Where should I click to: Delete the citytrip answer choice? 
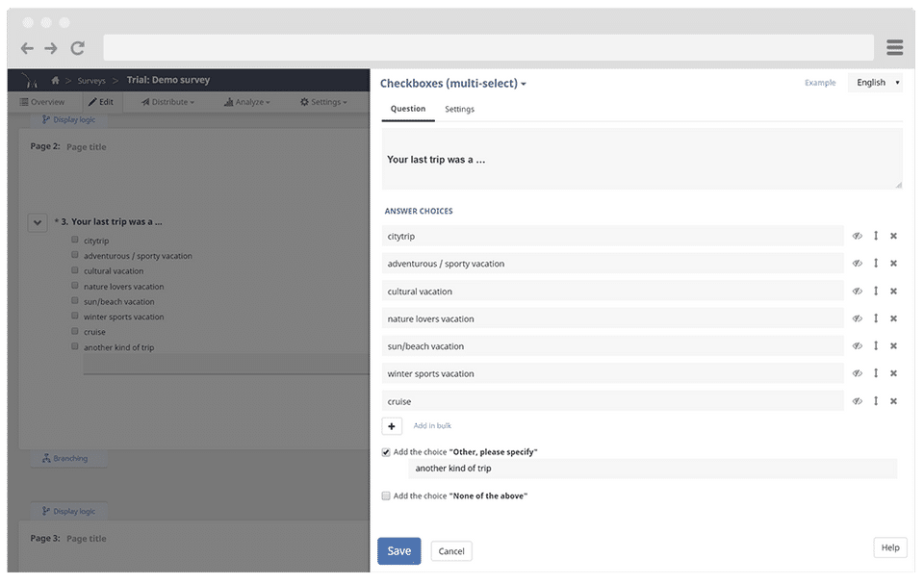click(893, 236)
